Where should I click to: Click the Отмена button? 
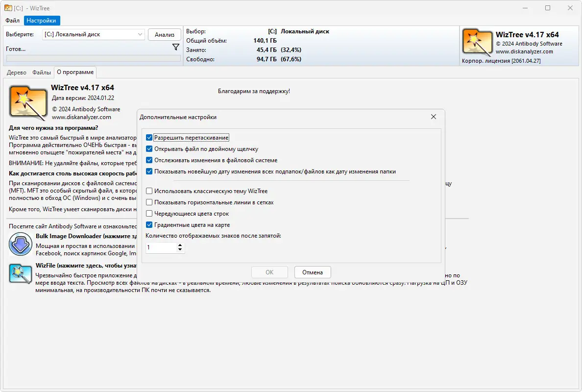(313, 272)
